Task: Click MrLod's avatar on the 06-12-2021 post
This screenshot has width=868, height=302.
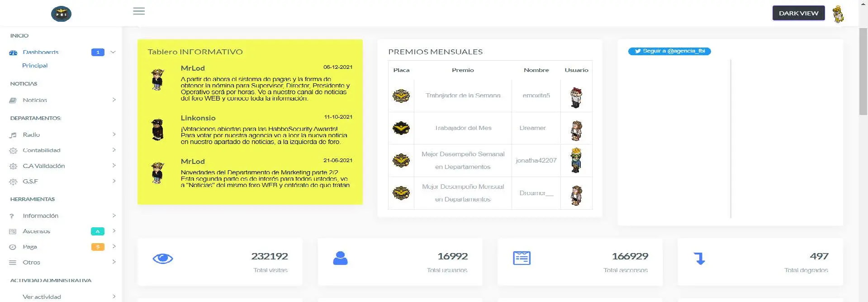Action: (x=157, y=80)
